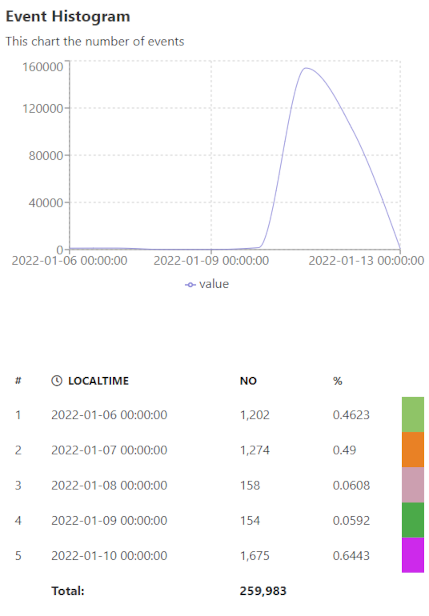Sort by the NO column header
Screen dimensions: 429x616
point(248,381)
